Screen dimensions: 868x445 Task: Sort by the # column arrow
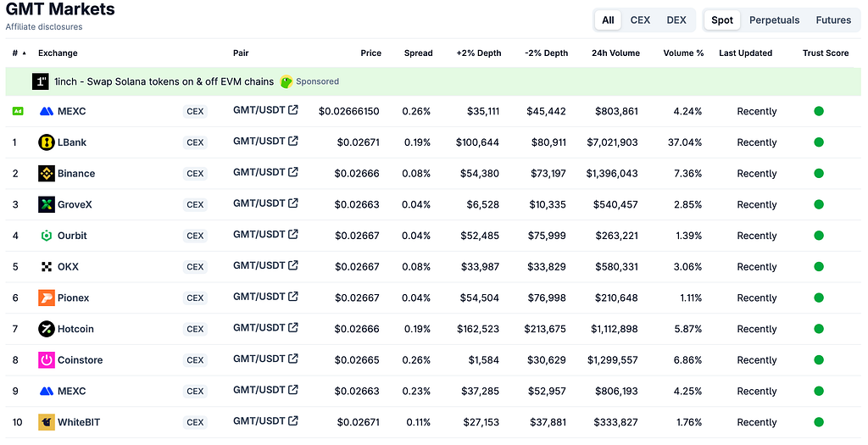coord(24,53)
